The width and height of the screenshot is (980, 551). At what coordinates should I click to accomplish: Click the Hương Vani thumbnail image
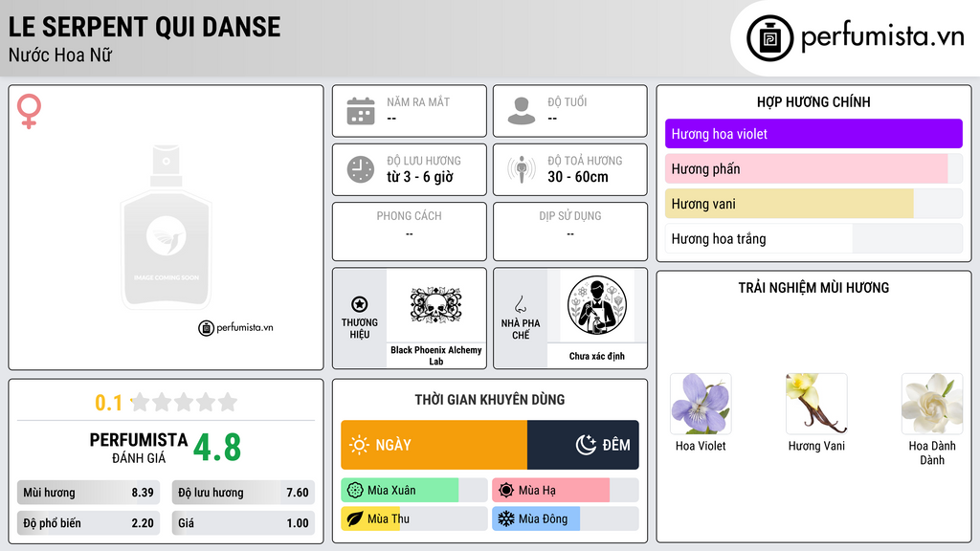[816, 405]
